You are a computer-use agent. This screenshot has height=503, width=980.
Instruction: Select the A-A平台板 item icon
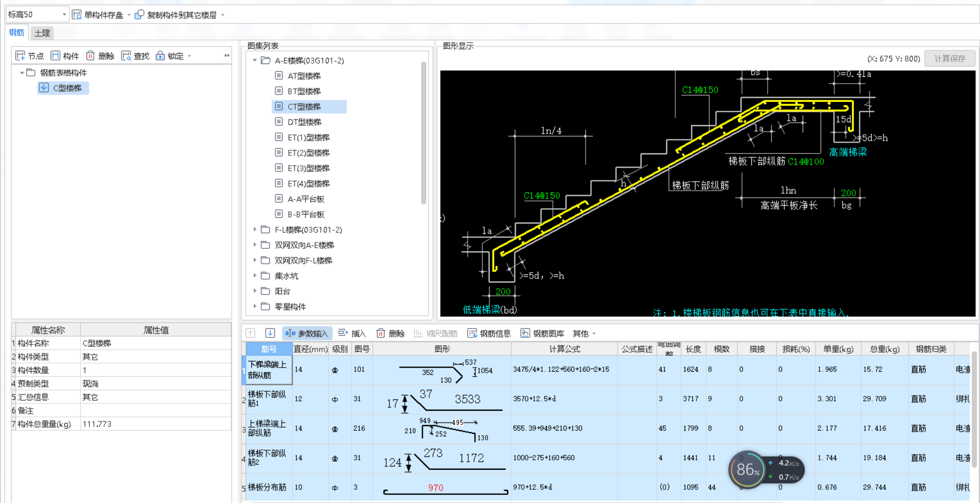click(x=279, y=199)
